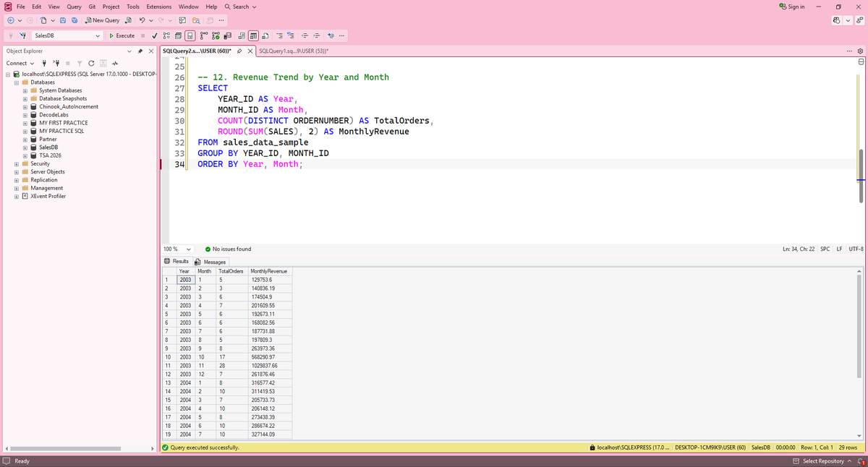Collapse the Databases folder node

(x=16, y=82)
